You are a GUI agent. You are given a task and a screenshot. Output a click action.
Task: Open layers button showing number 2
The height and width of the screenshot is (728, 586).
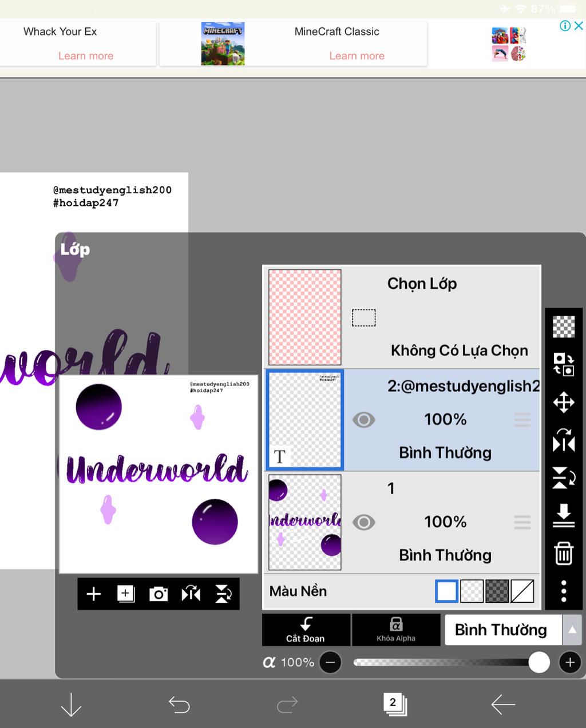tap(395, 704)
